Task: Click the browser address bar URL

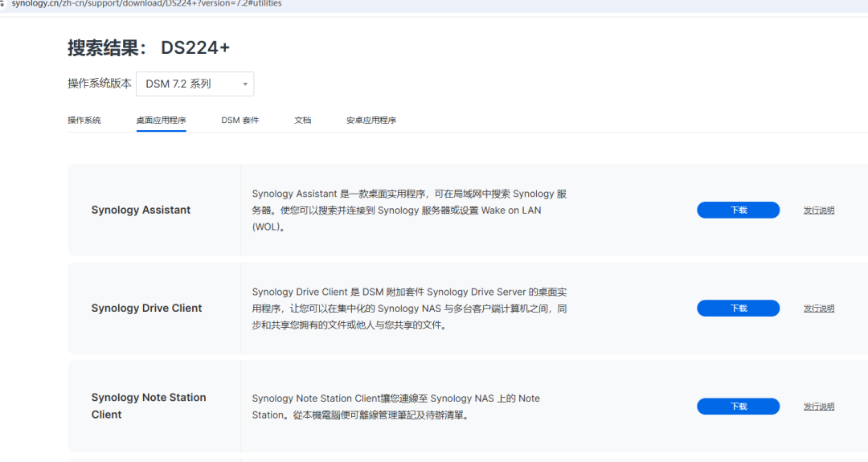Action: (x=146, y=4)
